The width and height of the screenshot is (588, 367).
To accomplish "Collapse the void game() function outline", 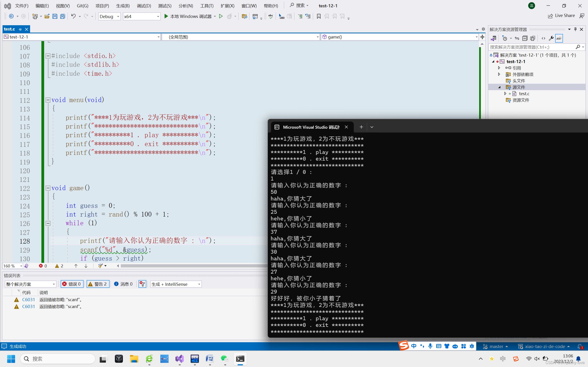I will pos(48,188).
